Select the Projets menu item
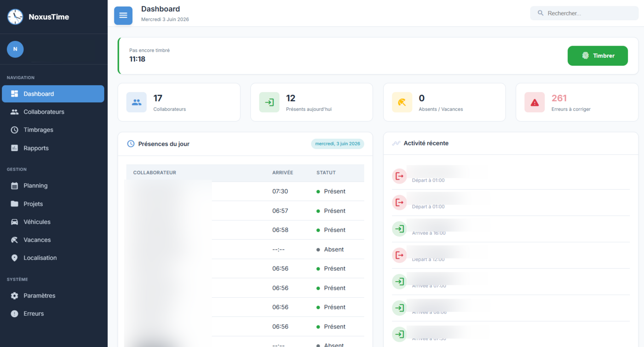This screenshot has width=644, height=347. 53,204
